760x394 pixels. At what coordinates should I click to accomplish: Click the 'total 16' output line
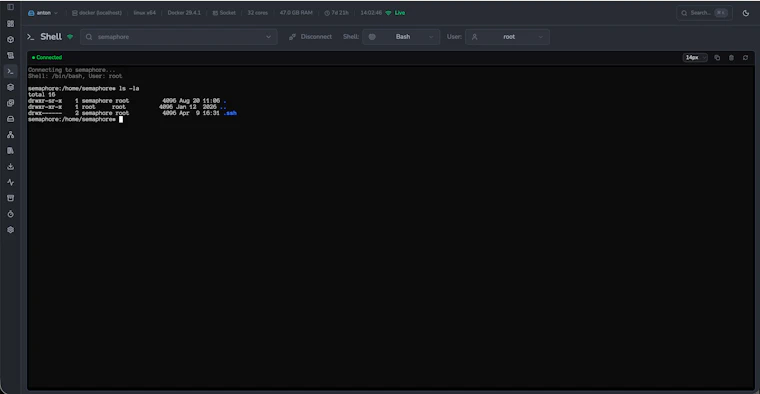[x=42, y=95]
